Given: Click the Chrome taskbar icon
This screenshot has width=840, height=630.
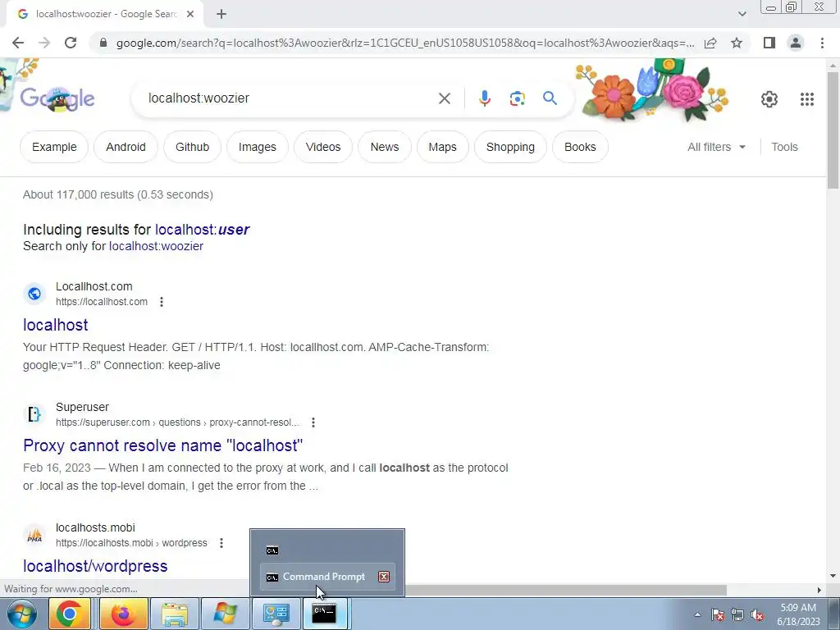Looking at the screenshot, I should click(x=70, y=614).
